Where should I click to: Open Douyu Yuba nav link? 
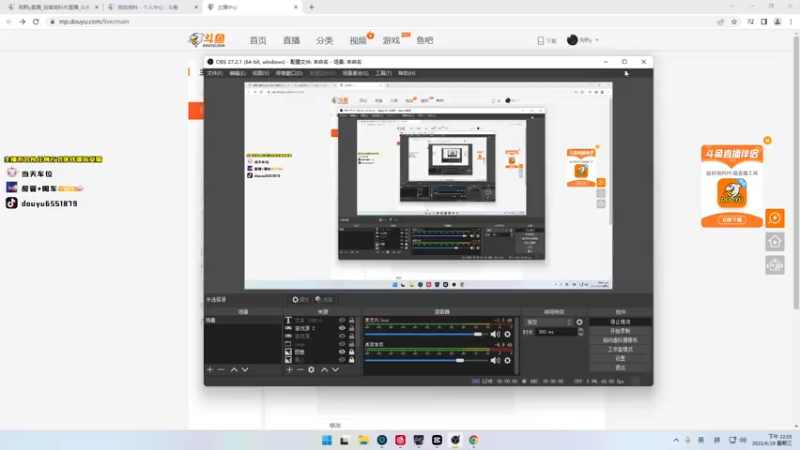[x=424, y=40]
